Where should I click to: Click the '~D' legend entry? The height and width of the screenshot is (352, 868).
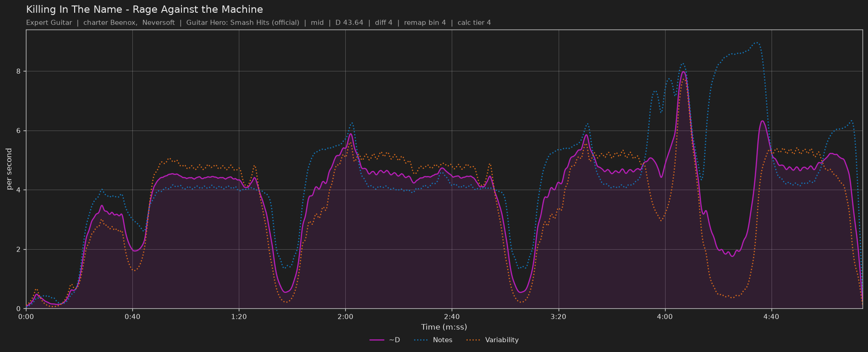[x=385, y=340]
